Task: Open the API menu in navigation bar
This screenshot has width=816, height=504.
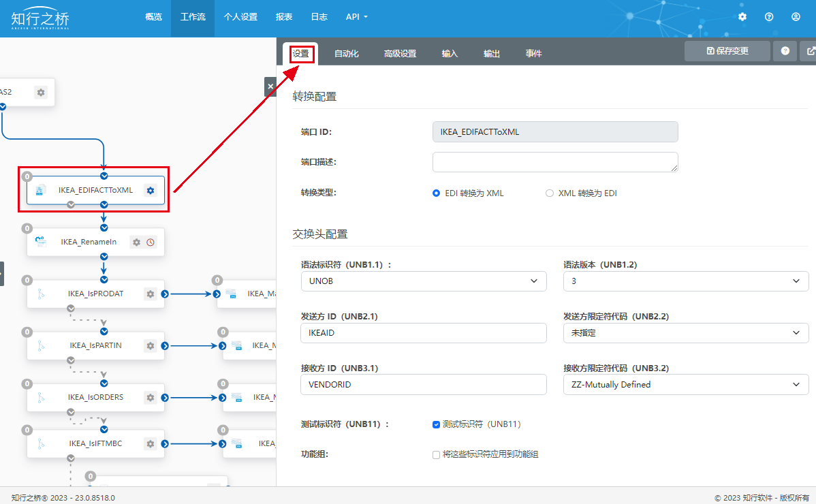Action: coord(356,17)
